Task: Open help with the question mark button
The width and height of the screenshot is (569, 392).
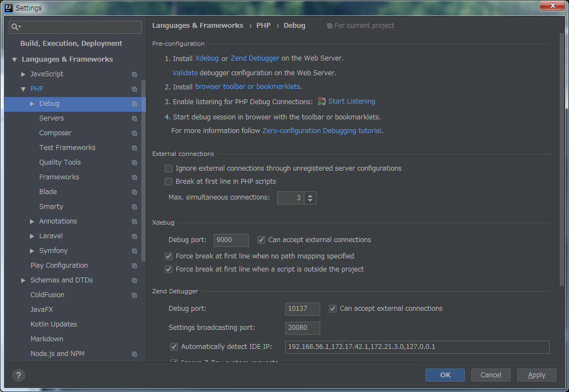Action: pos(19,375)
